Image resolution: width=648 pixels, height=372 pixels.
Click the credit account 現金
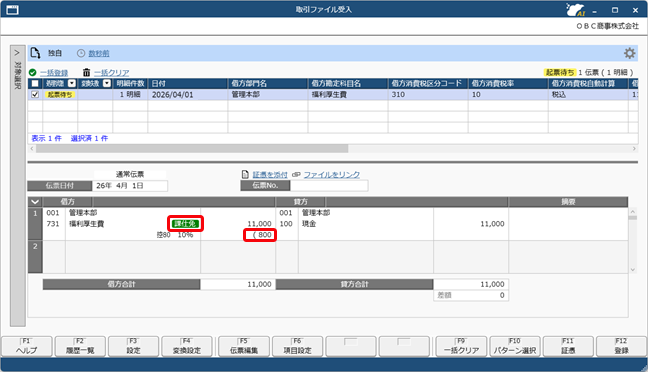[x=309, y=224]
